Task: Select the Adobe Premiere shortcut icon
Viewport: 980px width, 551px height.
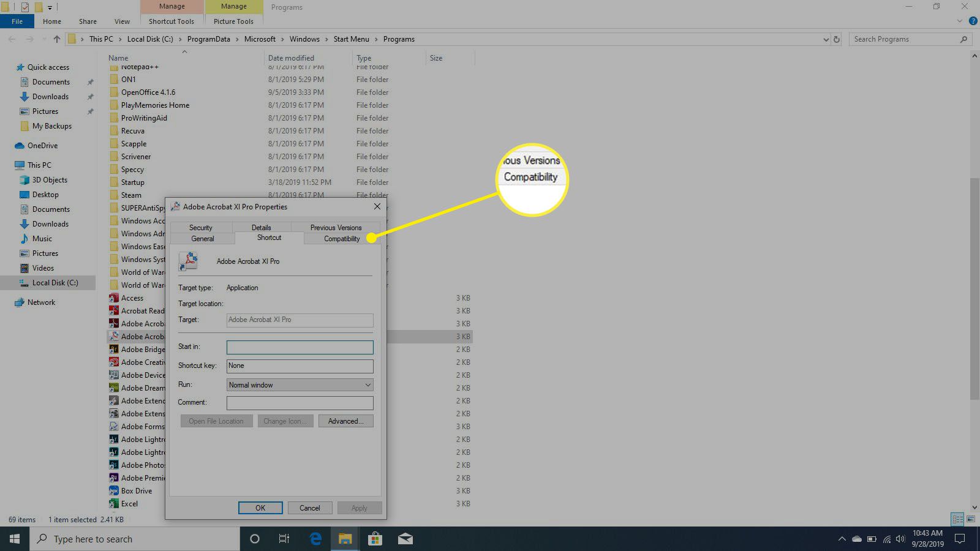Action: coord(114,478)
